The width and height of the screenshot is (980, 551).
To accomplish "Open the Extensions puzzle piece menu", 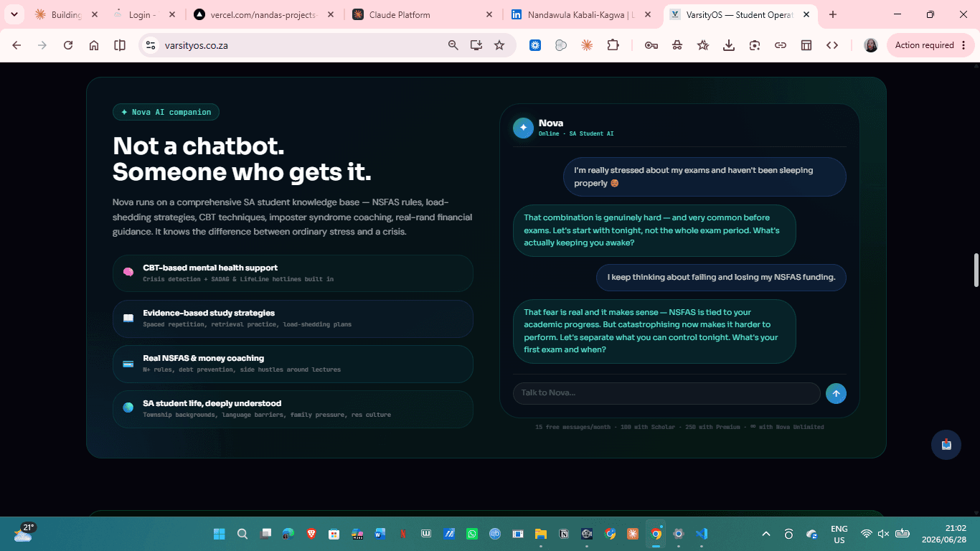I will [x=613, y=45].
